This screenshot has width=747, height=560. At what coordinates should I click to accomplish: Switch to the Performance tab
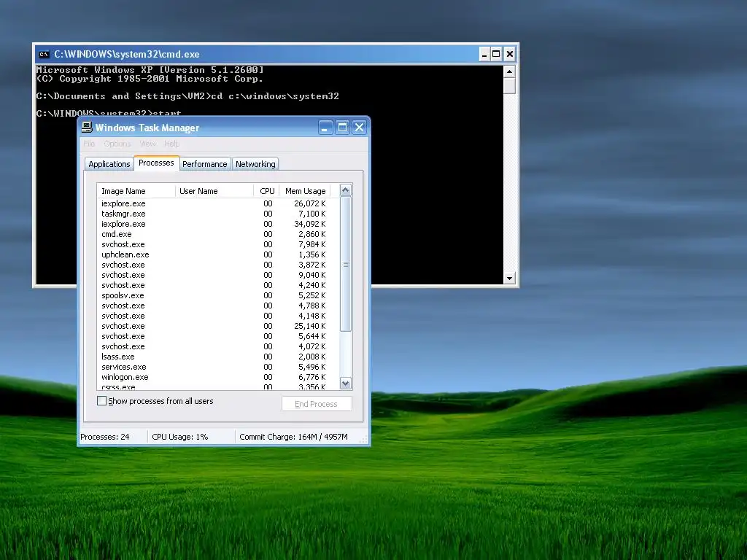click(205, 164)
